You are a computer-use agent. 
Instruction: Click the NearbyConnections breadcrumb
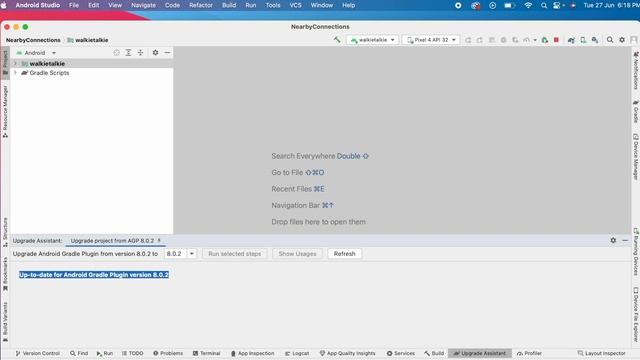33,40
